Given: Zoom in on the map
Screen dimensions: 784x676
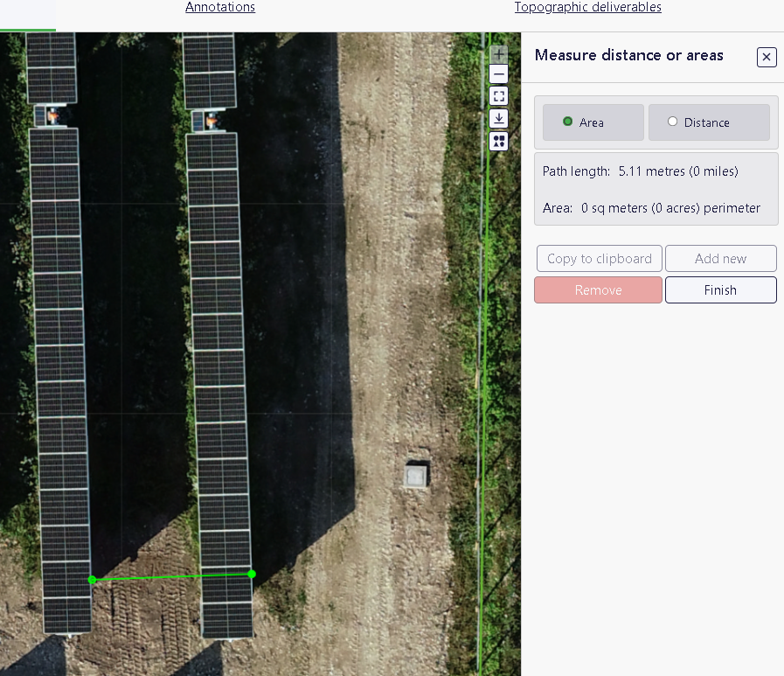Looking at the screenshot, I should pyautogui.click(x=498, y=53).
